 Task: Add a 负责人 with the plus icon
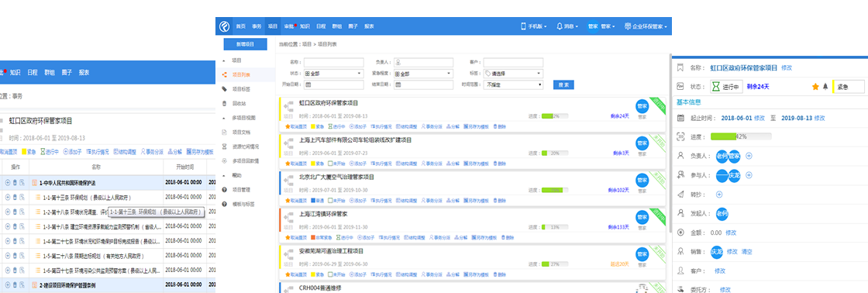tap(749, 156)
